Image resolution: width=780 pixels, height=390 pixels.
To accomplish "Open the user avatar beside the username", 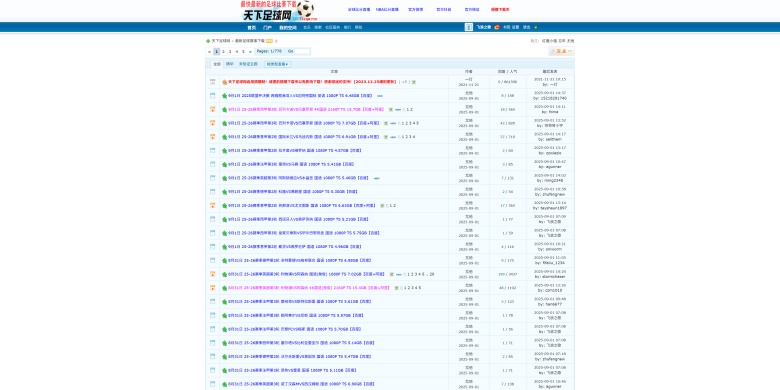I will [x=469, y=27].
